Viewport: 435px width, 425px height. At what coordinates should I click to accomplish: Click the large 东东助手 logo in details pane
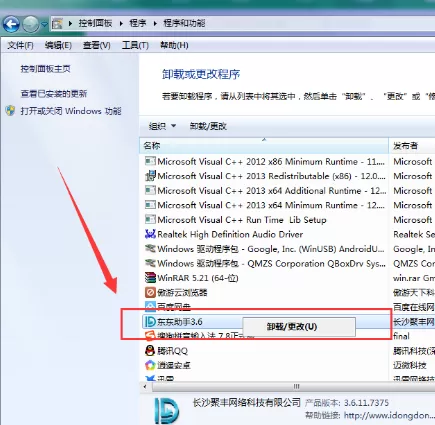point(167,410)
